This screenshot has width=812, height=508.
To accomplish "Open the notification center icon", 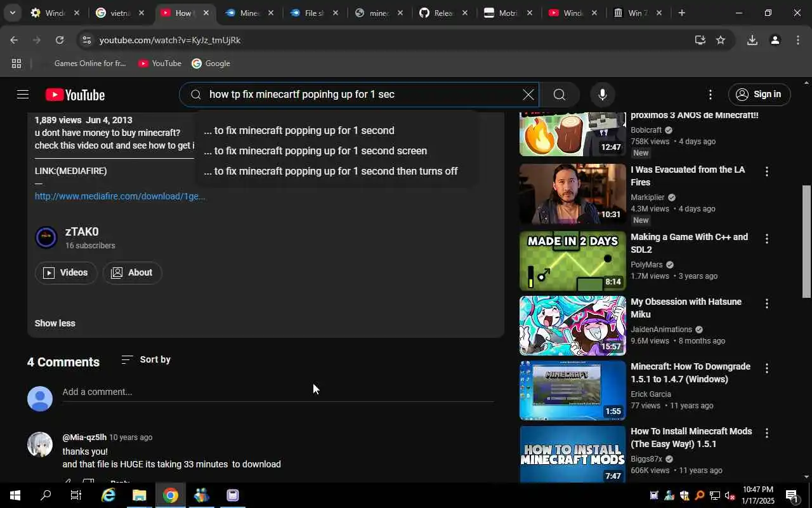I will [x=792, y=496].
